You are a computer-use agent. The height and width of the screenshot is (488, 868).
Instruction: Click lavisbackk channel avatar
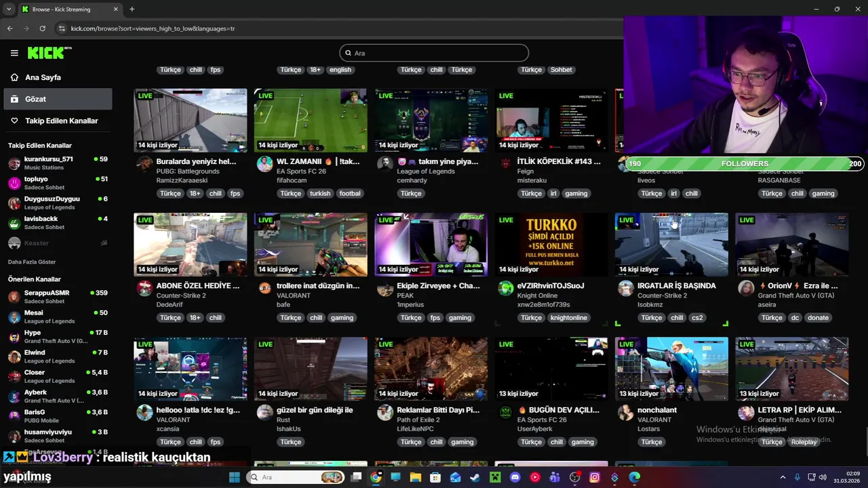tap(14, 223)
